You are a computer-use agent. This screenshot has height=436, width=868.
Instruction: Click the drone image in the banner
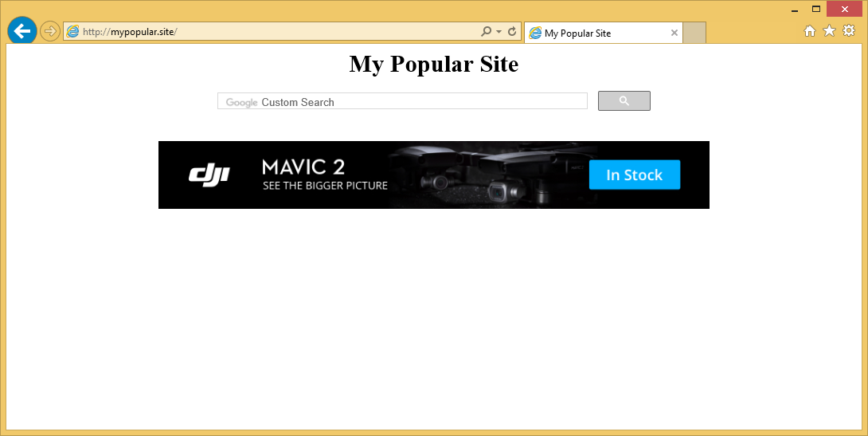tap(490, 175)
